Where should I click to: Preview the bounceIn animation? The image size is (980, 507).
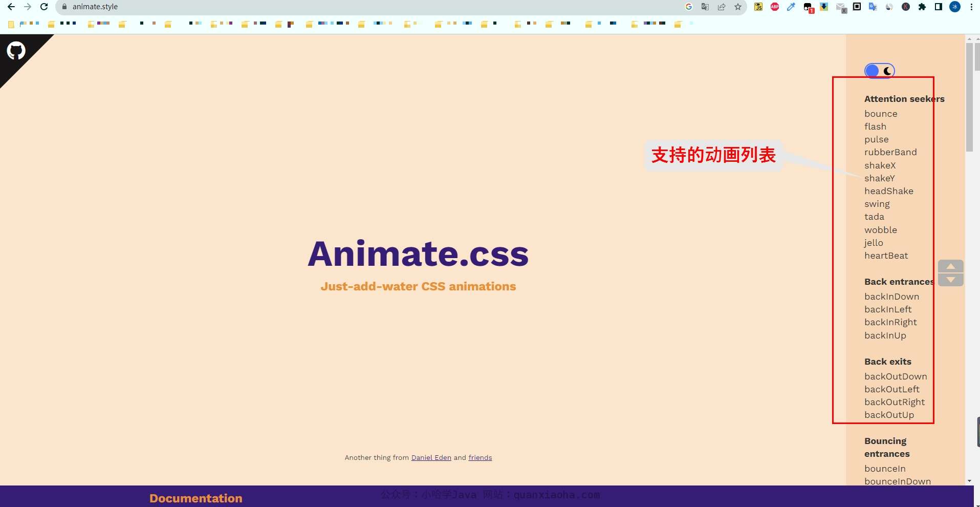[x=885, y=469]
